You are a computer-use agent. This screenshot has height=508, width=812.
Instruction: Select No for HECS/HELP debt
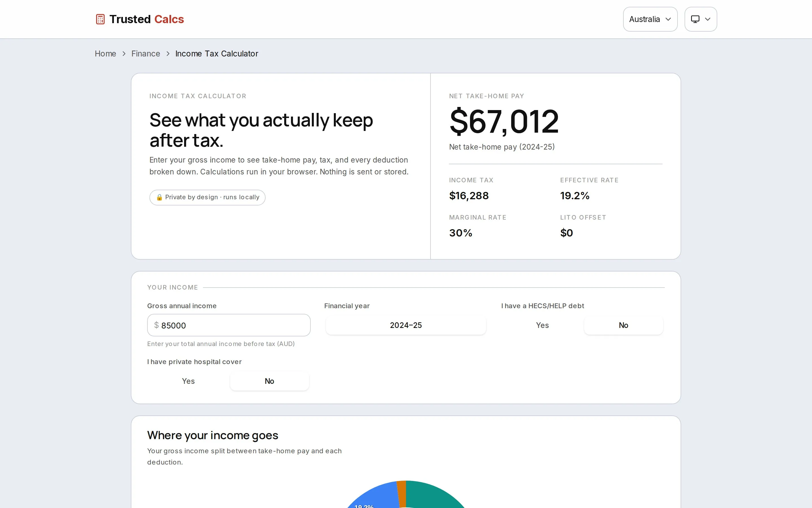click(623, 325)
